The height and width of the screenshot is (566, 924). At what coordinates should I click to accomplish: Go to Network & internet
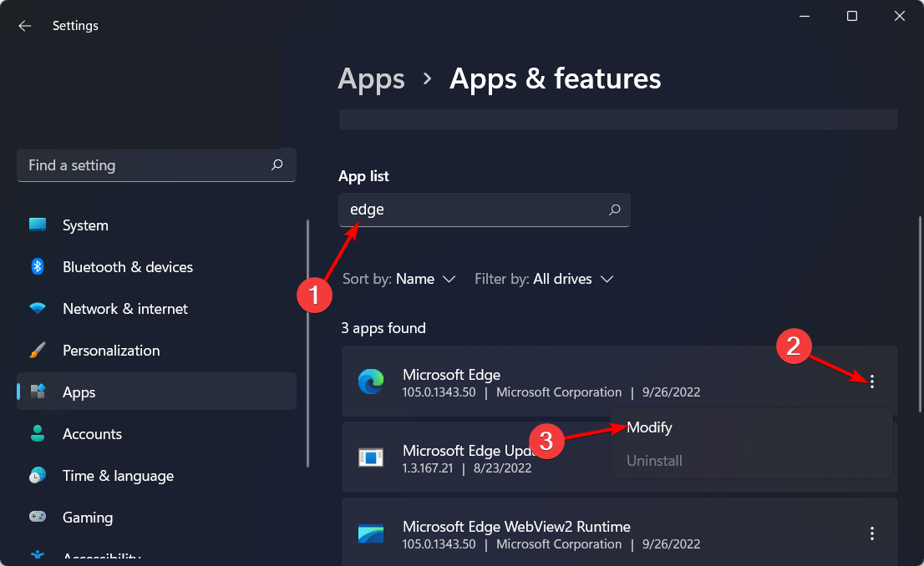coord(157,309)
